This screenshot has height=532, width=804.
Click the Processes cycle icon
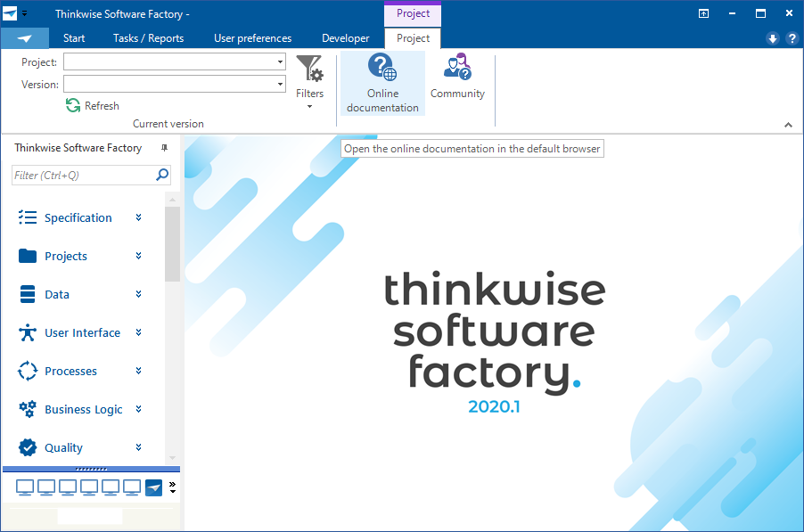coord(27,371)
